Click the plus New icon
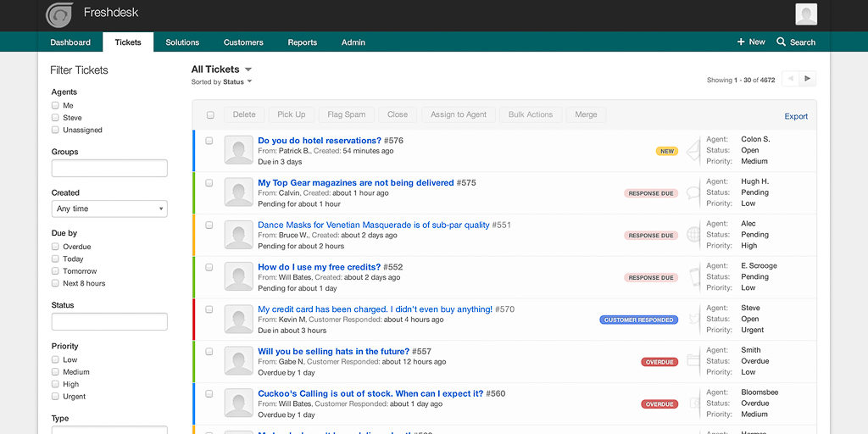868x434 pixels. point(741,42)
